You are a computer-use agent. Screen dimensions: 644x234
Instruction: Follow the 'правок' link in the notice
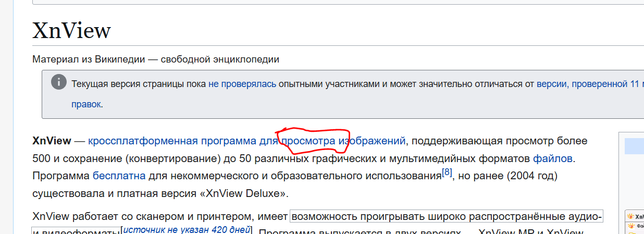pyautogui.click(x=86, y=104)
